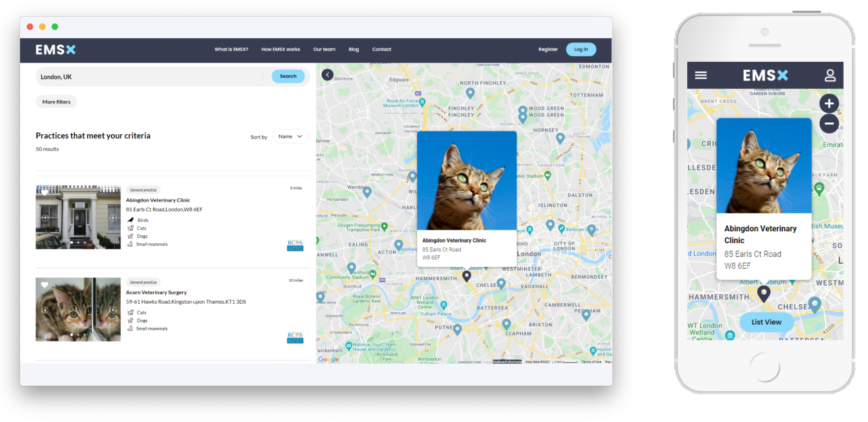Toggle the More filters option
Screen dimensions: 868x422
point(56,101)
